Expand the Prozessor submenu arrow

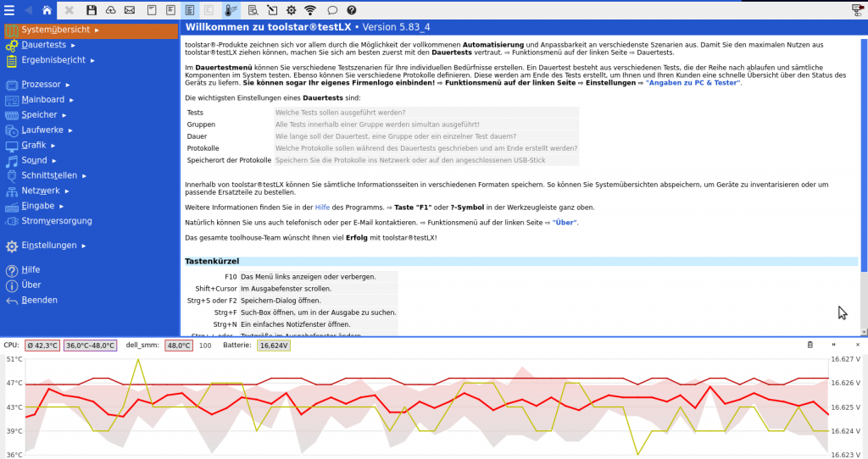67,85
